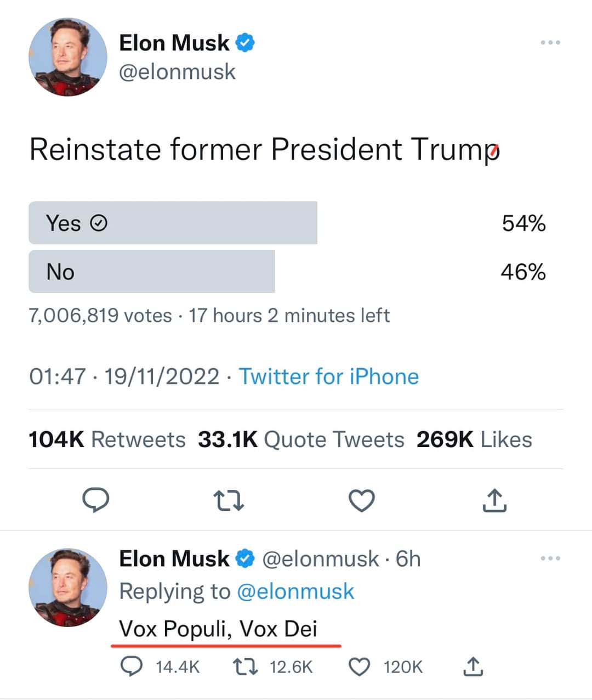Retweet the main poll tweet

pyautogui.click(x=229, y=500)
